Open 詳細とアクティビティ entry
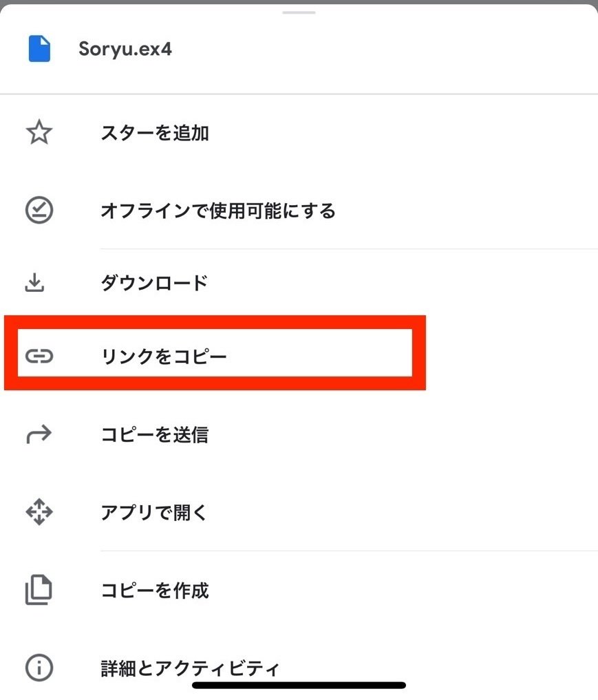This screenshot has height=700, width=598. tap(190, 667)
